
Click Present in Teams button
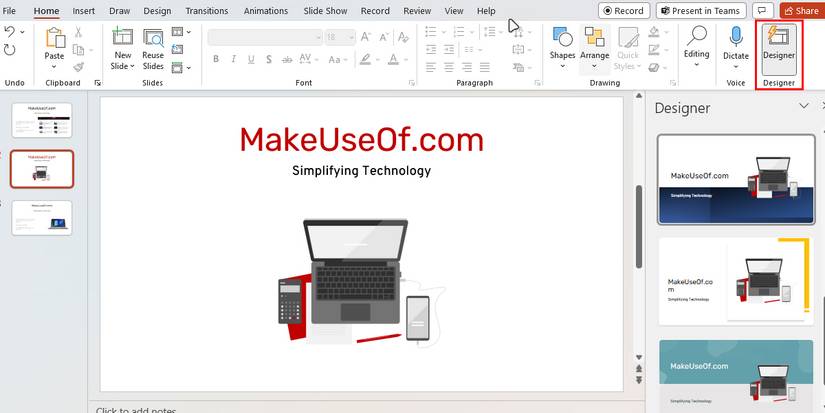[x=701, y=11]
